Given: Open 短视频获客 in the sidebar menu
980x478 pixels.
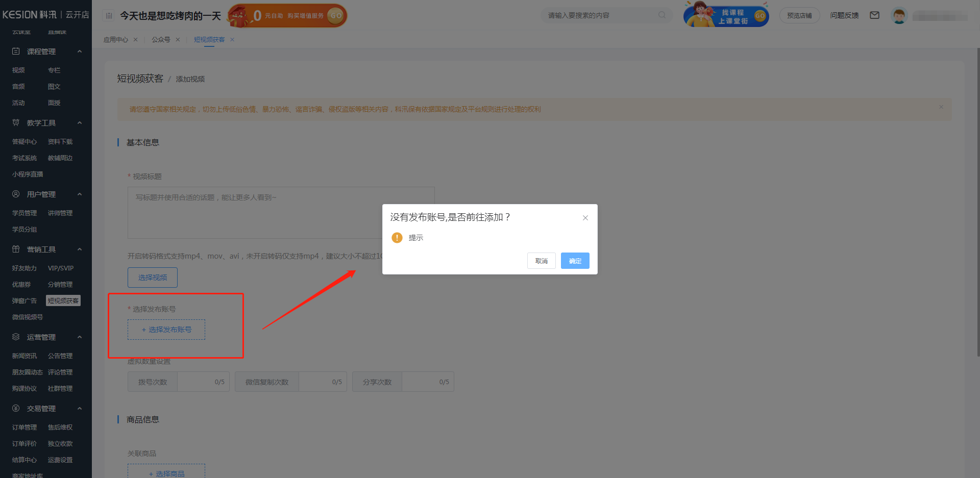Looking at the screenshot, I should [x=63, y=301].
